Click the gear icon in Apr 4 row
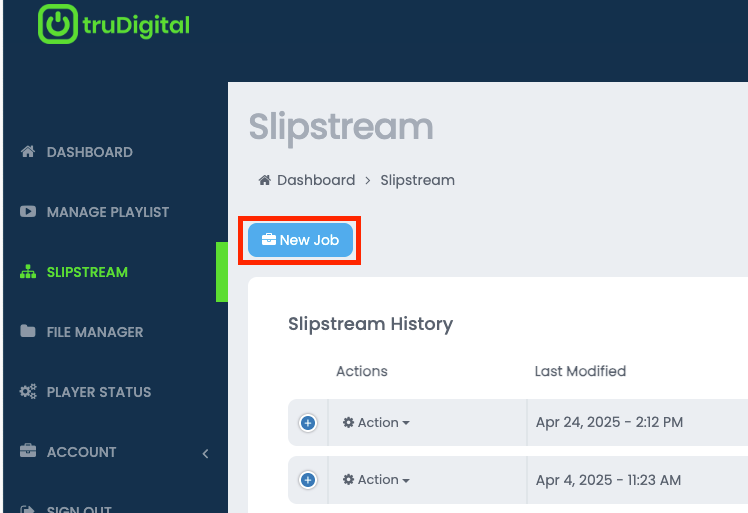Screen dimensions: 748x513 pyautogui.click(x=349, y=480)
